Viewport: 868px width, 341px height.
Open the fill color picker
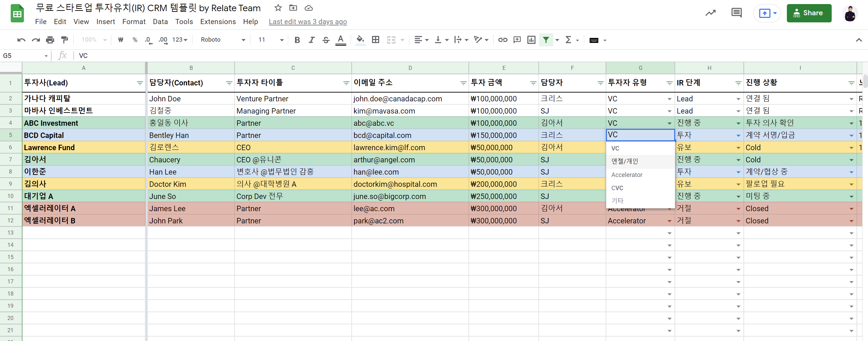[x=360, y=40]
